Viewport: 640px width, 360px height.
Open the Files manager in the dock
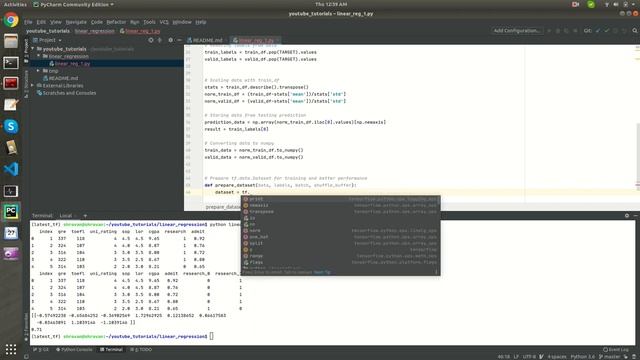11,41
